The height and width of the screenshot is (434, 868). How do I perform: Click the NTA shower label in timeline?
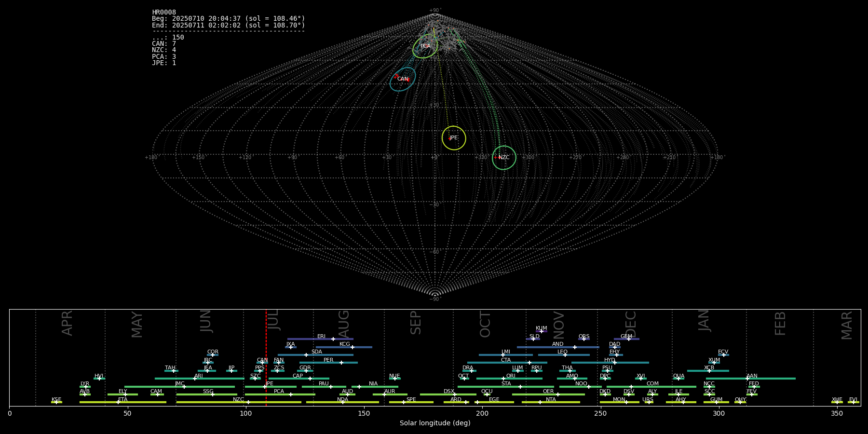pyautogui.click(x=551, y=400)
